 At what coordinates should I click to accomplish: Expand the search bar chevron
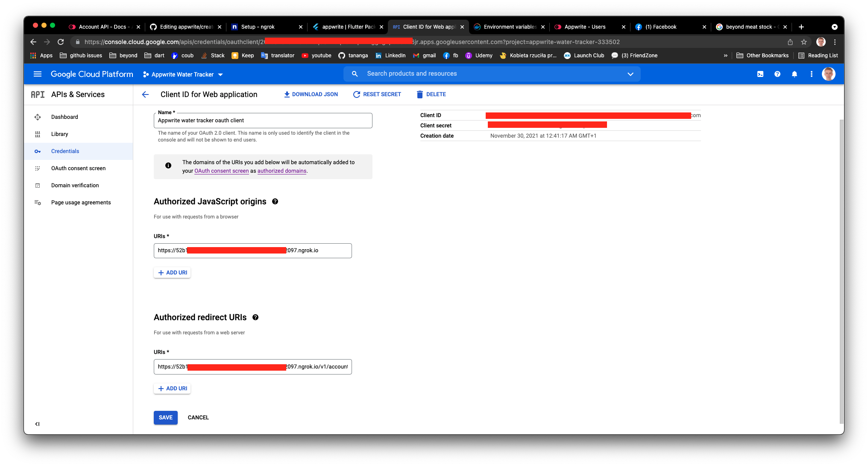[631, 74]
